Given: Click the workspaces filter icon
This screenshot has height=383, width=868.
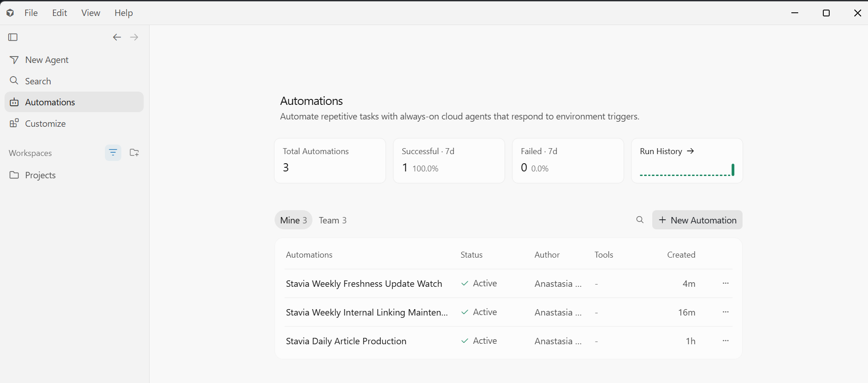Looking at the screenshot, I should pyautogui.click(x=113, y=153).
